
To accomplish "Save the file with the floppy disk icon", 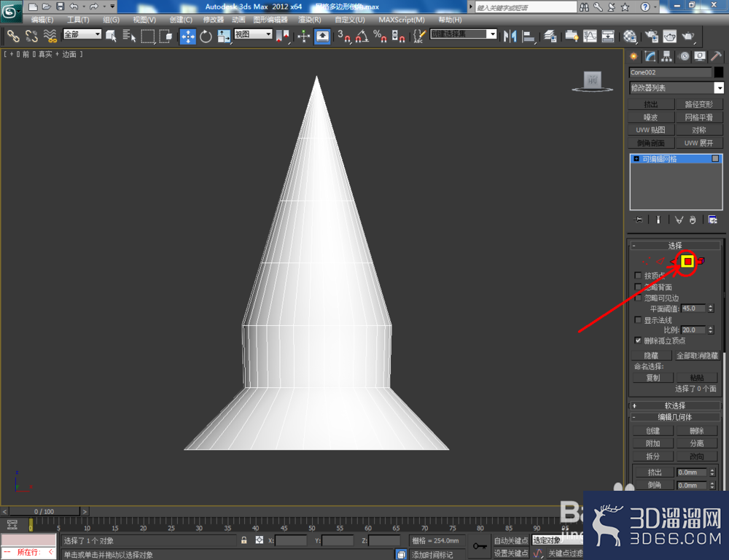I will tap(61, 7).
